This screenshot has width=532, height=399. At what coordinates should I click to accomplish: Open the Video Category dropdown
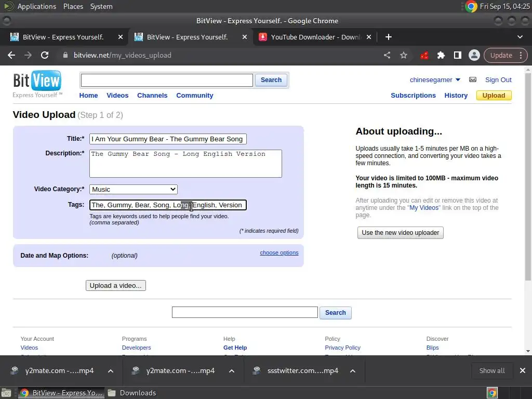[x=134, y=189]
